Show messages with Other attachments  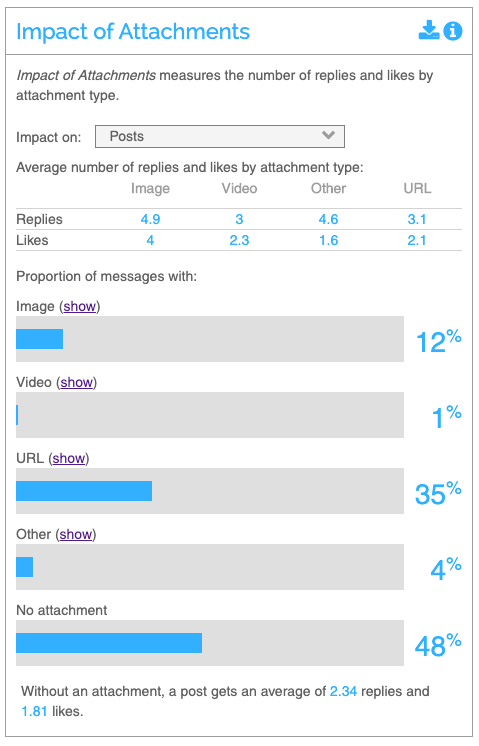coord(76,535)
